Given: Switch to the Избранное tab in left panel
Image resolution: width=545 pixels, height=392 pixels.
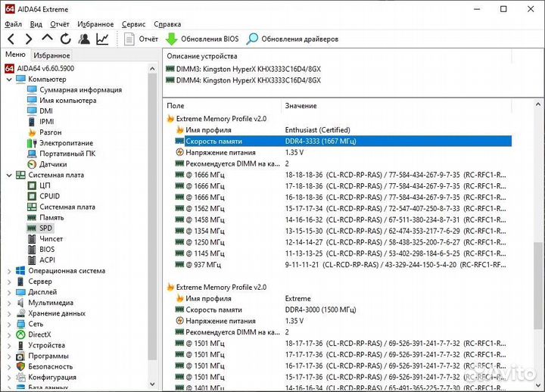Looking at the screenshot, I should tap(51, 55).
